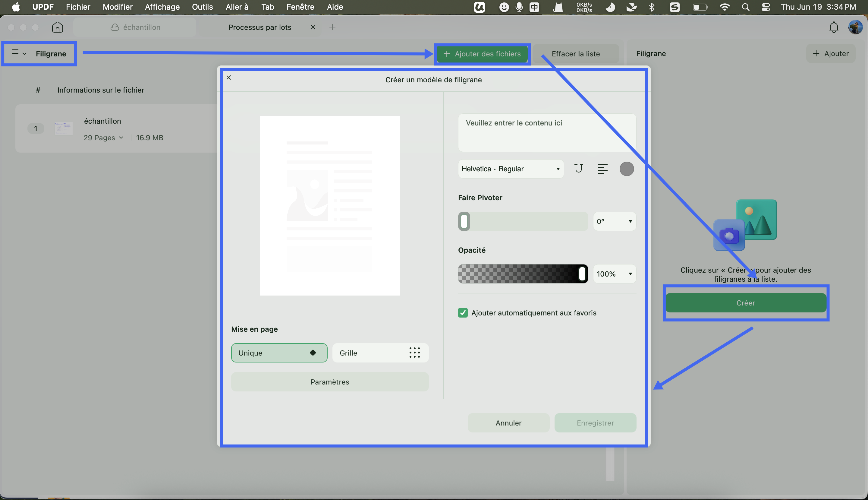
Task: Pick the gray text color swatch
Action: click(627, 169)
